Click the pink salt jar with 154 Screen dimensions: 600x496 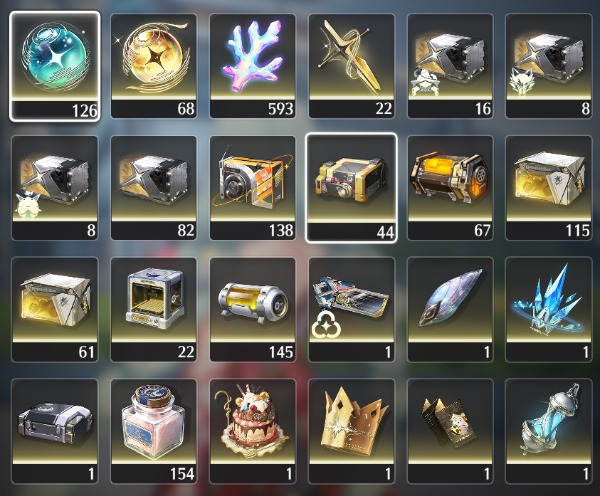pyautogui.click(x=153, y=431)
